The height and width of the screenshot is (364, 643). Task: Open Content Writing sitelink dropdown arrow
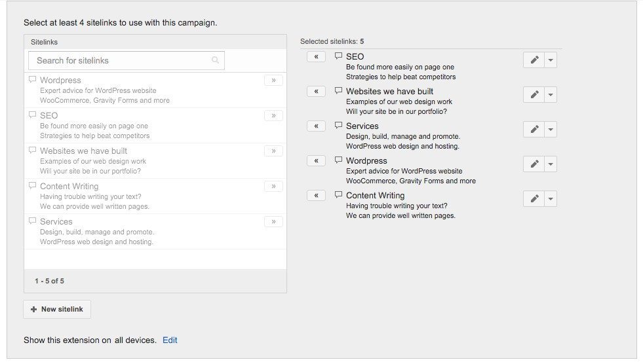click(x=551, y=199)
